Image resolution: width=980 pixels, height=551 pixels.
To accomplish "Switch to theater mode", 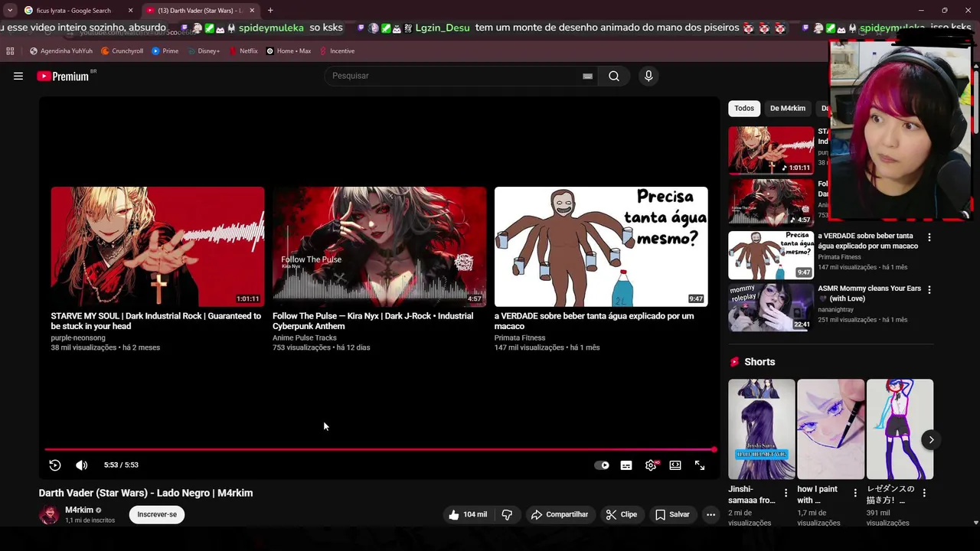I will pyautogui.click(x=675, y=465).
